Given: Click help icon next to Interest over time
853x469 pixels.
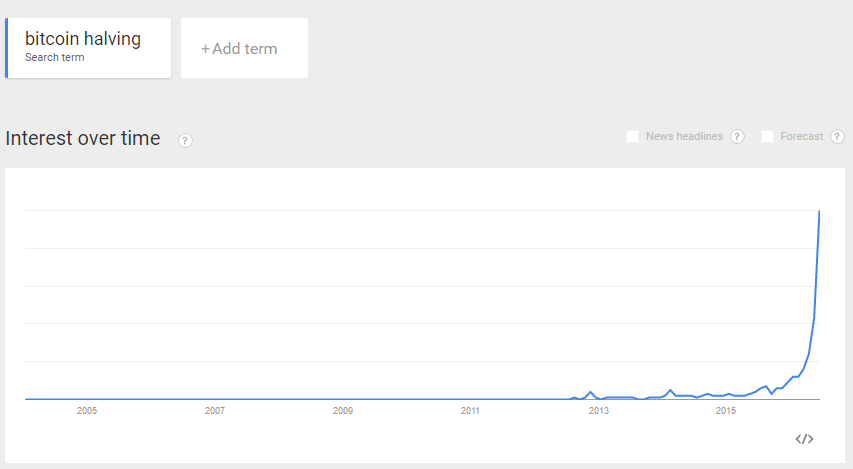Looking at the screenshot, I should click(x=185, y=140).
